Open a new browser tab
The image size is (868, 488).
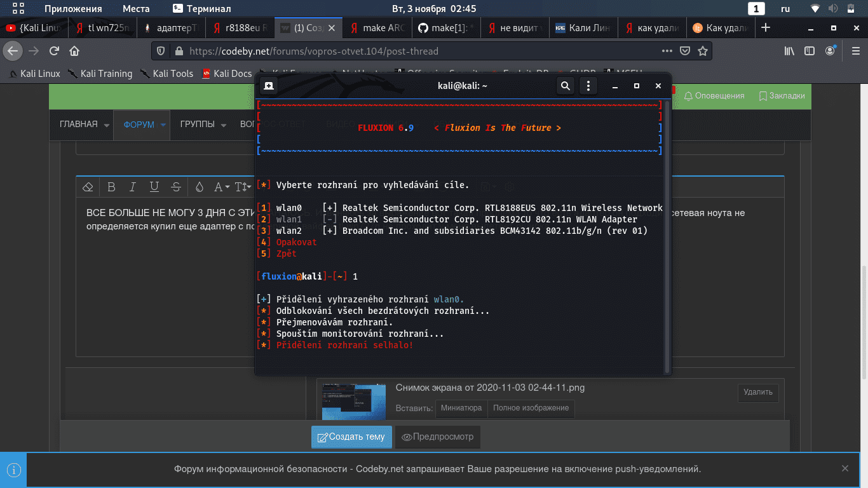pyautogui.click(x=766, y=28)
